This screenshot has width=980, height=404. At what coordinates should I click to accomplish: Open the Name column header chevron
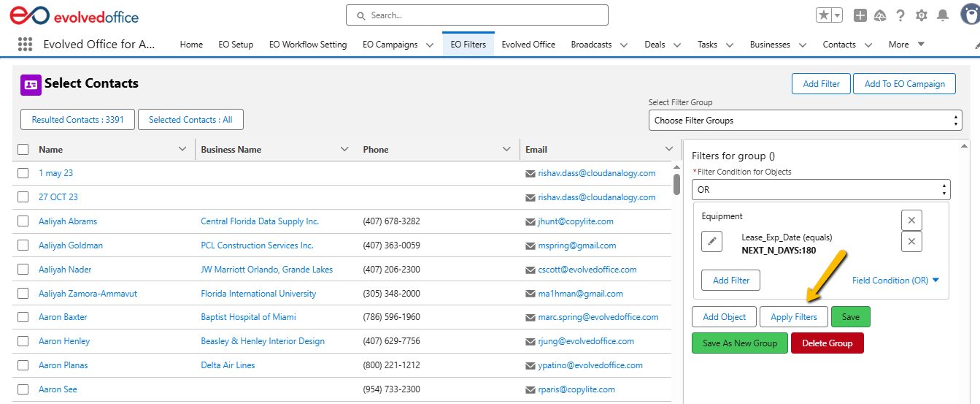pos(182,149)
